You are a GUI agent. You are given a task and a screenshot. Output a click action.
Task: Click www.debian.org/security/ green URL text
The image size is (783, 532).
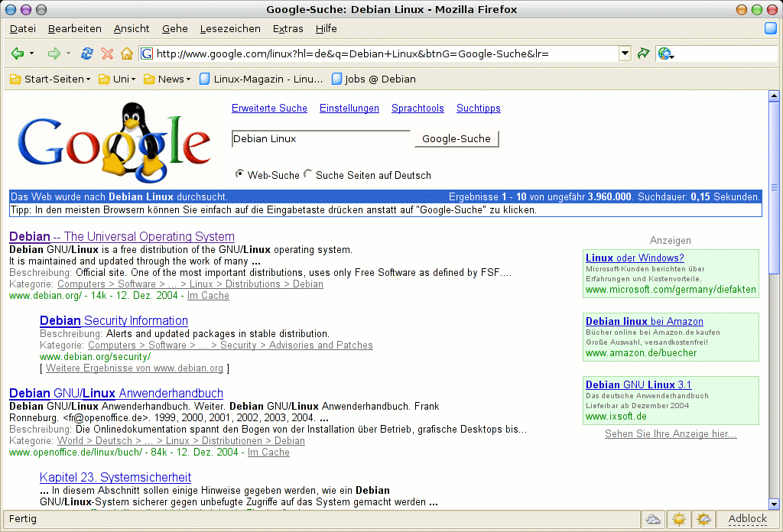pos(95,357)
